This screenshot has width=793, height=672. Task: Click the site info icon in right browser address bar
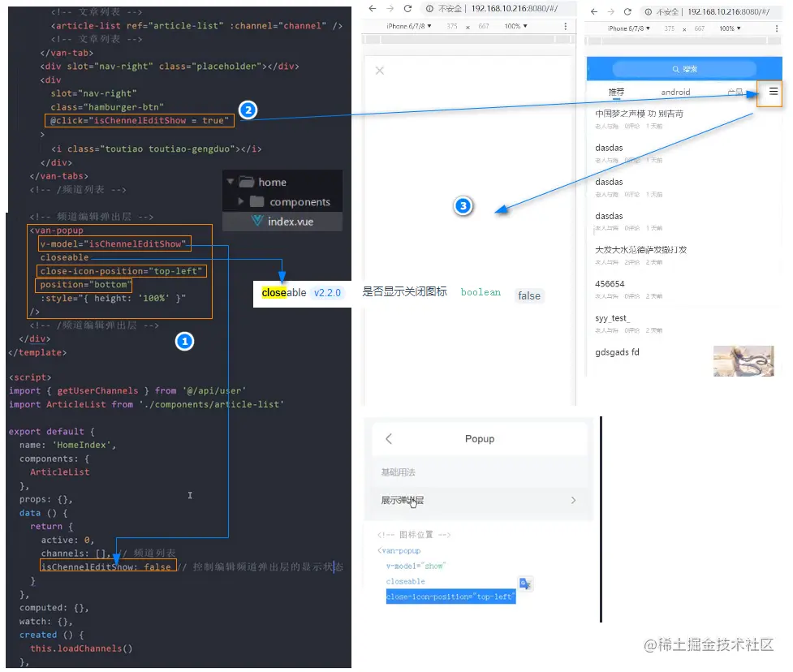(x=648, y=11)
